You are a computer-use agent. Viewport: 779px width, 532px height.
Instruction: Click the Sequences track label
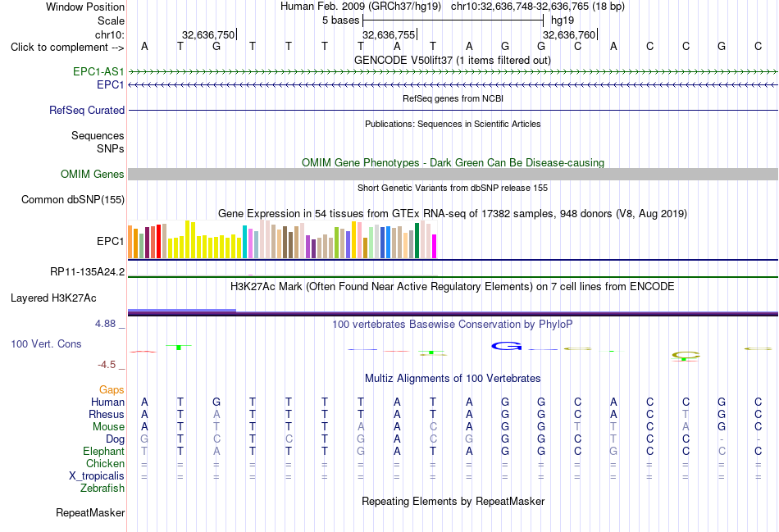pyautogui.click(x=98, y=135)
